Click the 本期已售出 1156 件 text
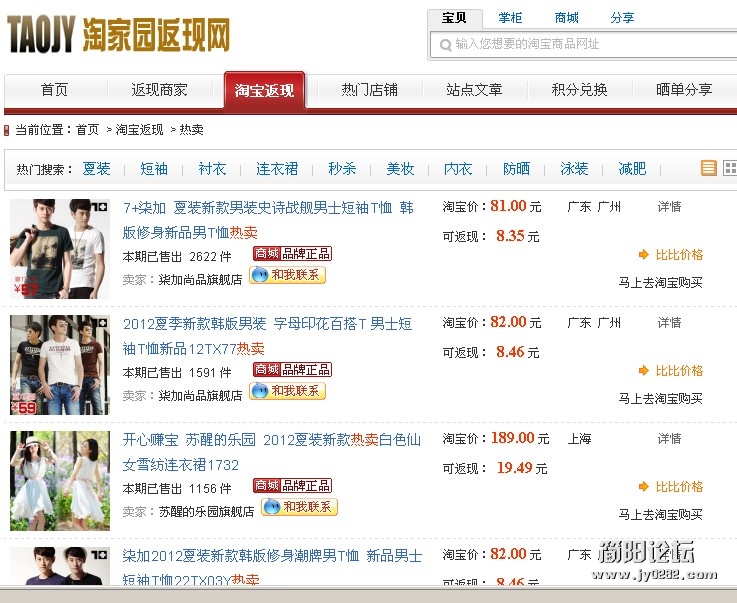 pos(177,489)
